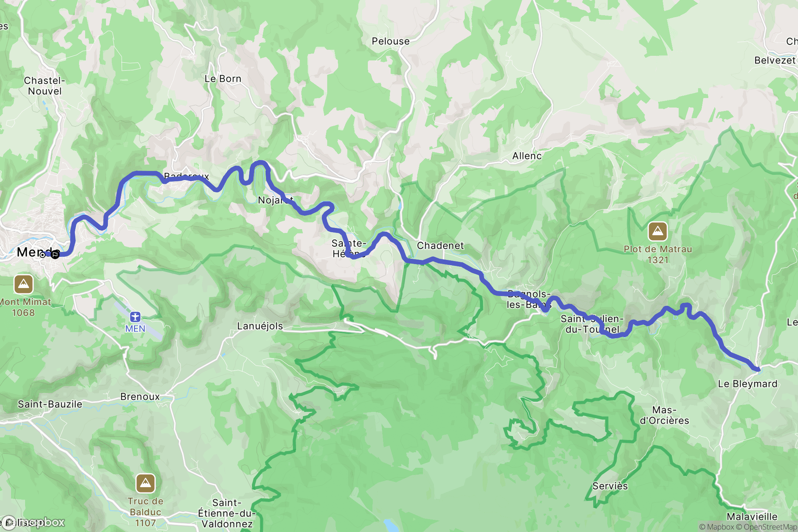The width and height of the screenshot is (798, 532).
Task: Click the Plot de Matrau mountain peak icon
Action: [x=658, y=231]
